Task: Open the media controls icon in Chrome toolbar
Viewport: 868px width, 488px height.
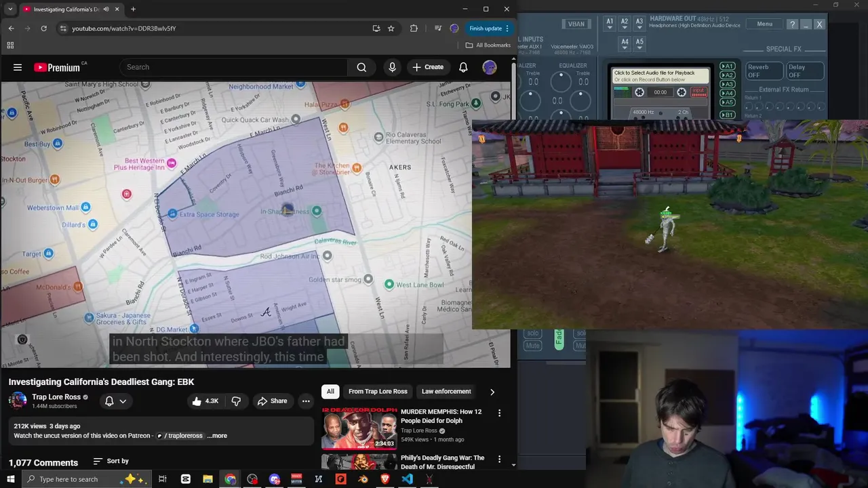Action: pyautogui.click(x=438, y=28)
